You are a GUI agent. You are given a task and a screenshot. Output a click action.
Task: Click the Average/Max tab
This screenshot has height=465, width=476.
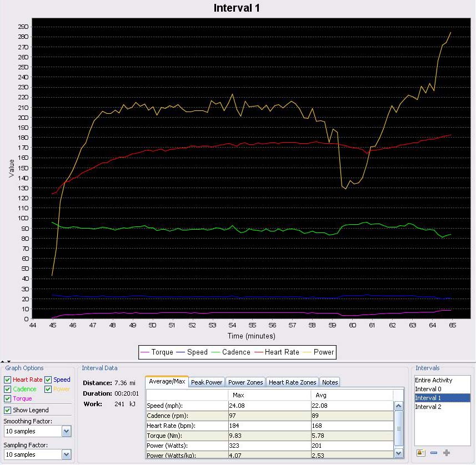coord(166,382)
